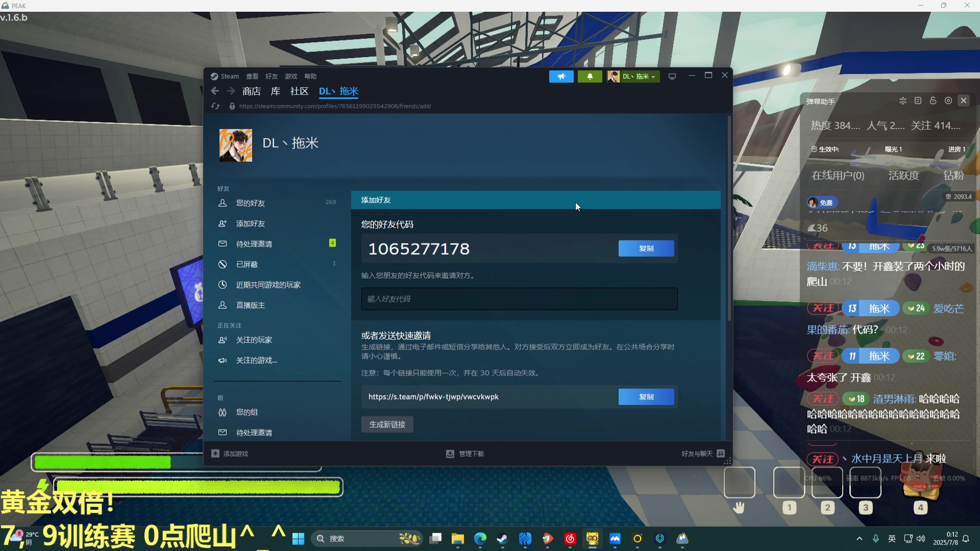Click the DL丶拖米 profile avatar
The width and height of the screenshot is (980, 551).
tap(236, 145)
